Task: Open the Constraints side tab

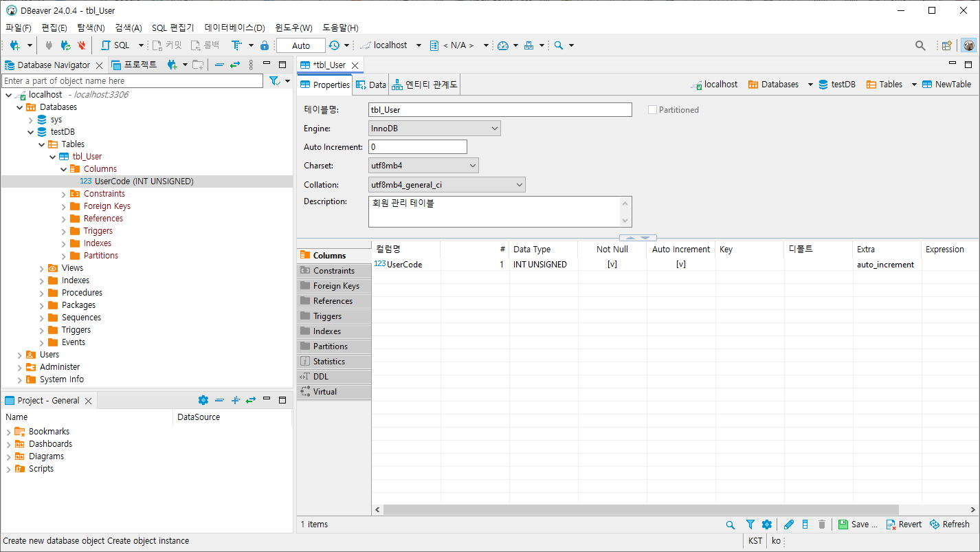Action: tap(334, 271)
